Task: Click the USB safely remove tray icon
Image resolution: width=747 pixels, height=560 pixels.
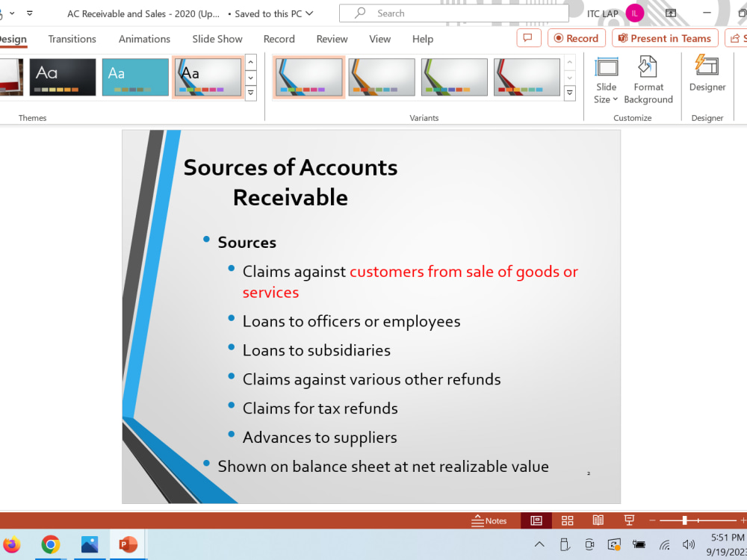Action: pos(565,544)
